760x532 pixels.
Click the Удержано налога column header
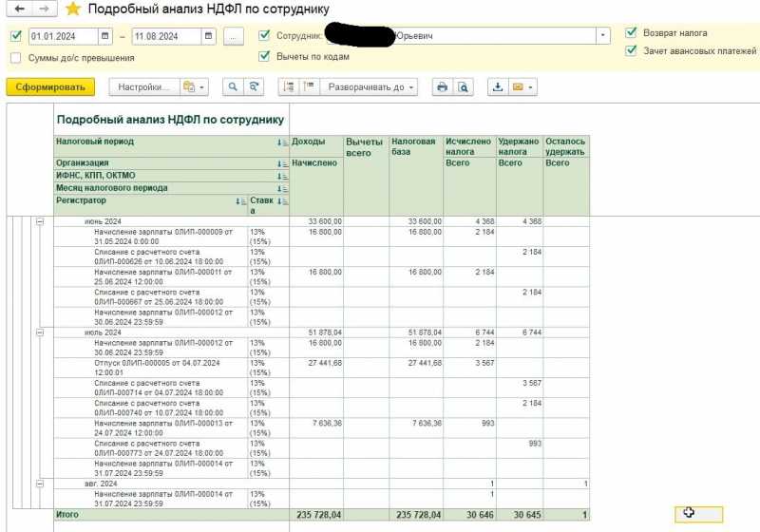[518, 146]
